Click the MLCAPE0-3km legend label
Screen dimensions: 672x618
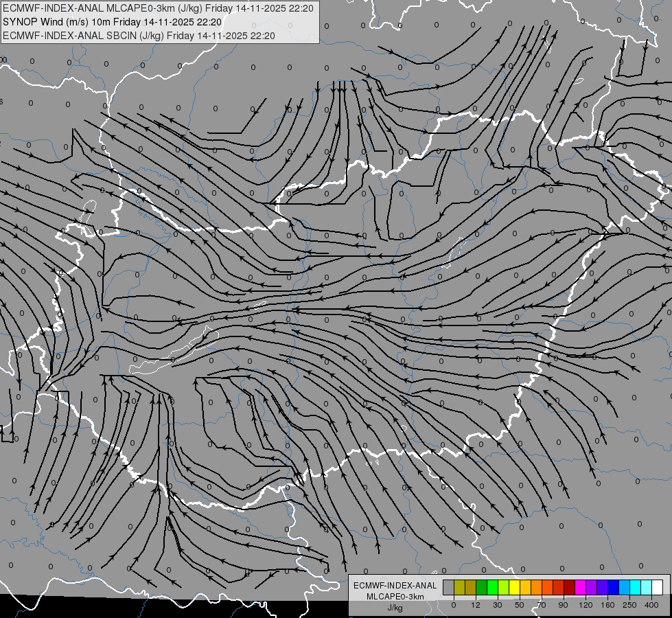pyautogui.click(x=395, y=597)
